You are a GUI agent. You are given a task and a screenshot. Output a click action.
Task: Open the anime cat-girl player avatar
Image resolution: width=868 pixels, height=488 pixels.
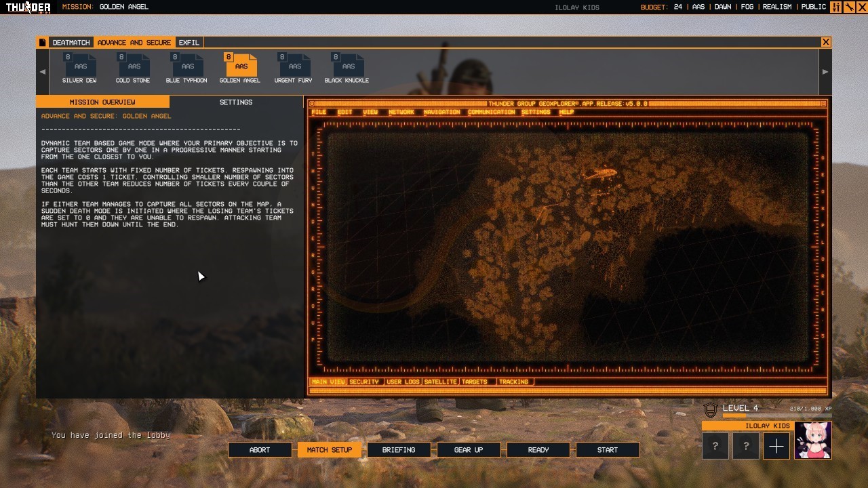coord(812,440)
